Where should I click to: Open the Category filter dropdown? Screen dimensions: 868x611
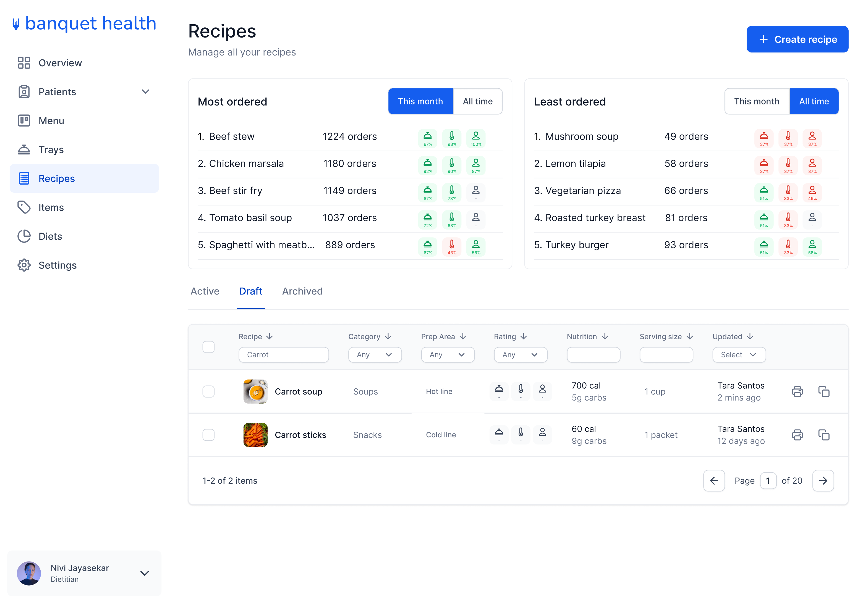click(375, 354)
